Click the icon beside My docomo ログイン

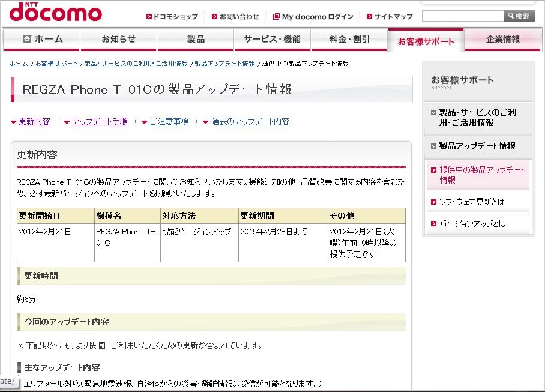(x=276, y=17)
